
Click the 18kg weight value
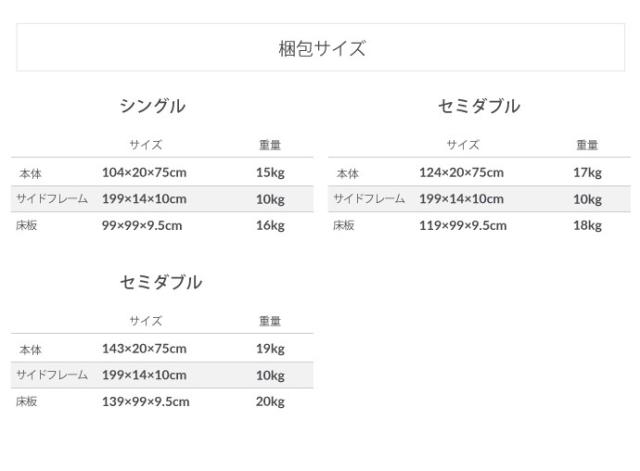pos(587,226)
